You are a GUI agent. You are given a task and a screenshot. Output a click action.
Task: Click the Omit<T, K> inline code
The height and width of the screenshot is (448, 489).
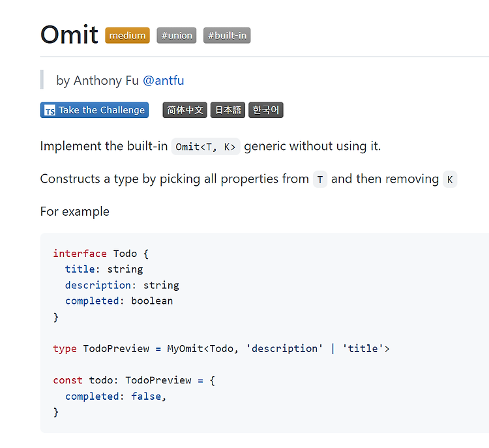[x=205, y=147]
